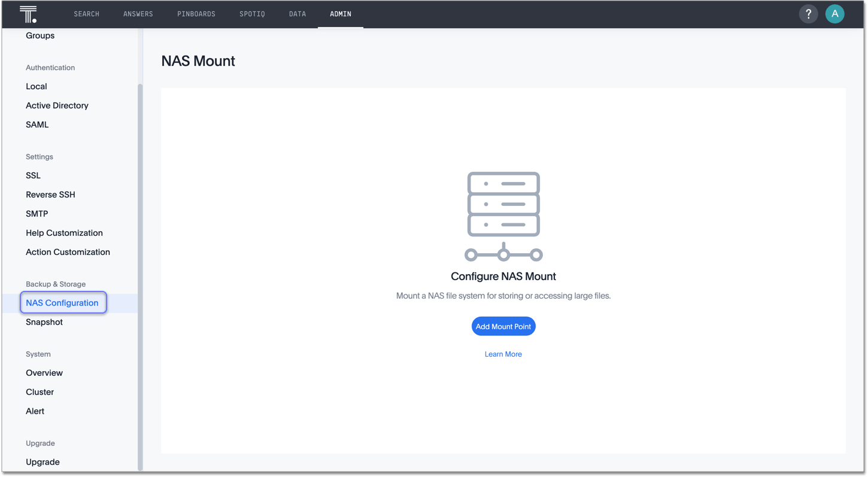The image size is (868, 477).
Task: Click the ThoughtSpot logo
Action: [28, 13]
